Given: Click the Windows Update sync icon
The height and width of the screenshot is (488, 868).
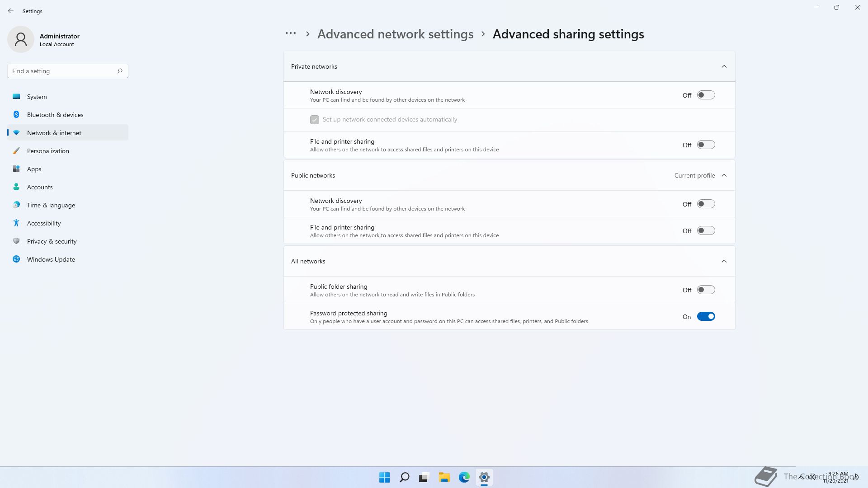Looking at the screenshot, I should point(16,259).
